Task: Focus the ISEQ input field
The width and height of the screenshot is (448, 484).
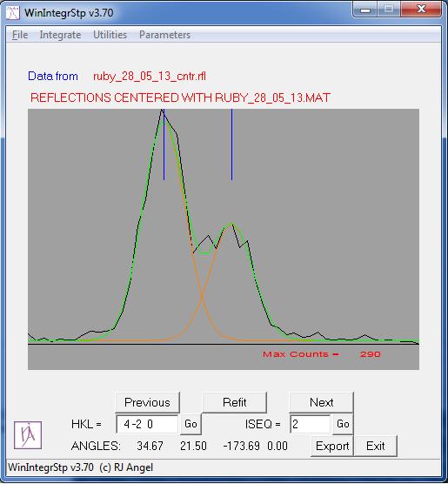Action: pos(310,424)
